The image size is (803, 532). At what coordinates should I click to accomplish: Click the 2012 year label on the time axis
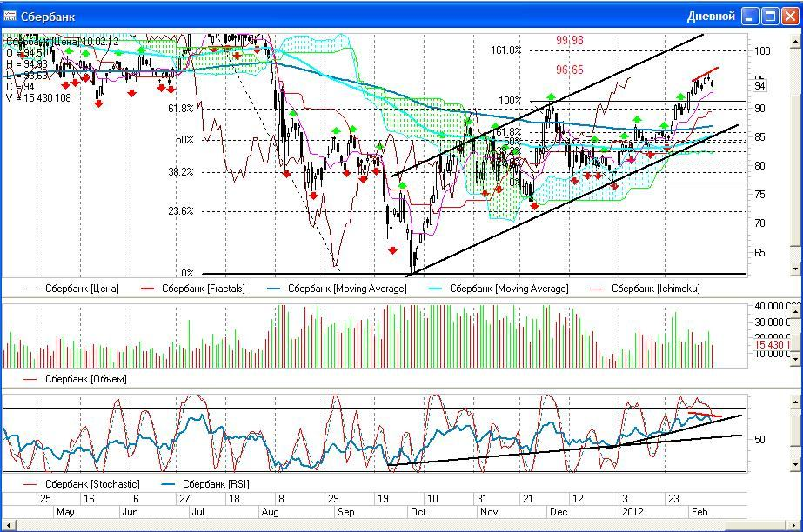click(x=633, y=512)
